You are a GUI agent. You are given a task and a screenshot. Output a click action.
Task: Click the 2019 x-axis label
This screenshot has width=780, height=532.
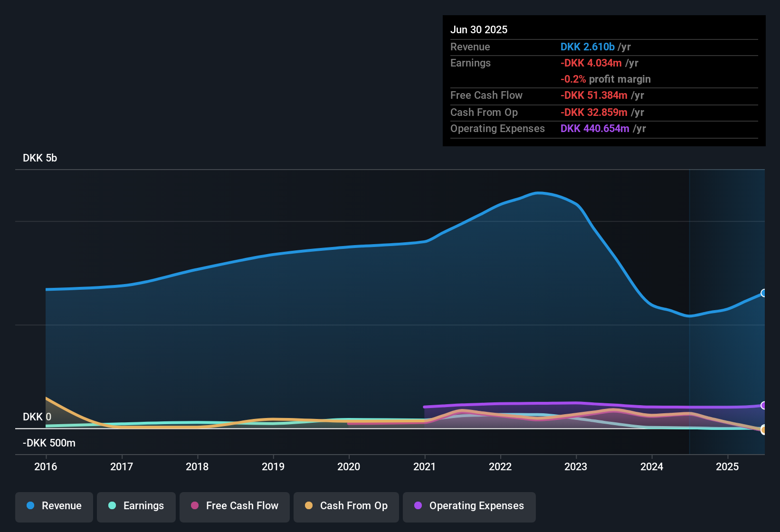pos(273,467)
